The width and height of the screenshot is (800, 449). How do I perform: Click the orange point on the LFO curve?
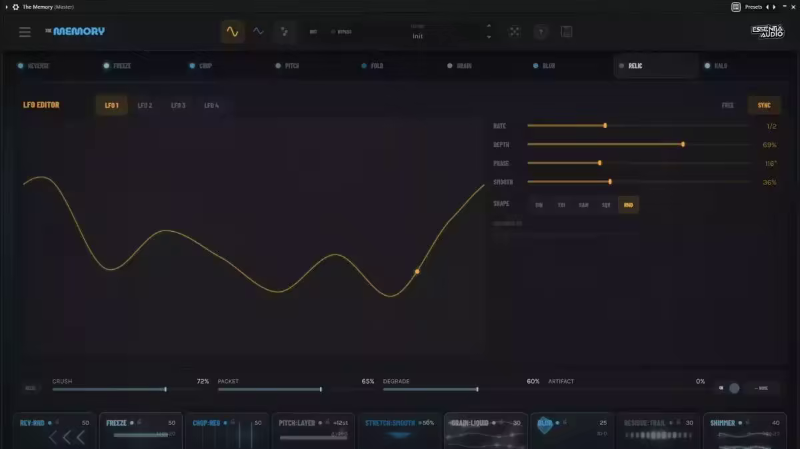(417, 271)
